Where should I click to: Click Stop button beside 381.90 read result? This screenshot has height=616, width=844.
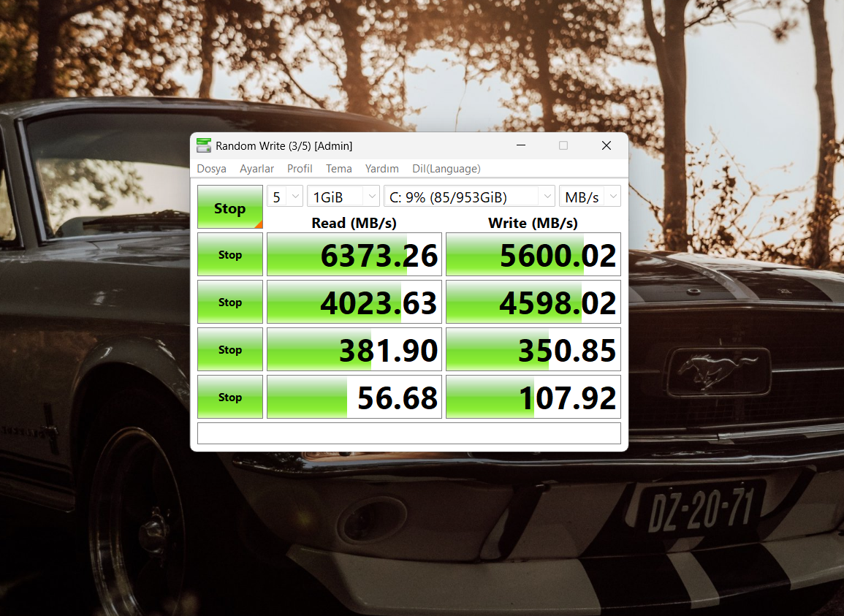tap(230, 349)
